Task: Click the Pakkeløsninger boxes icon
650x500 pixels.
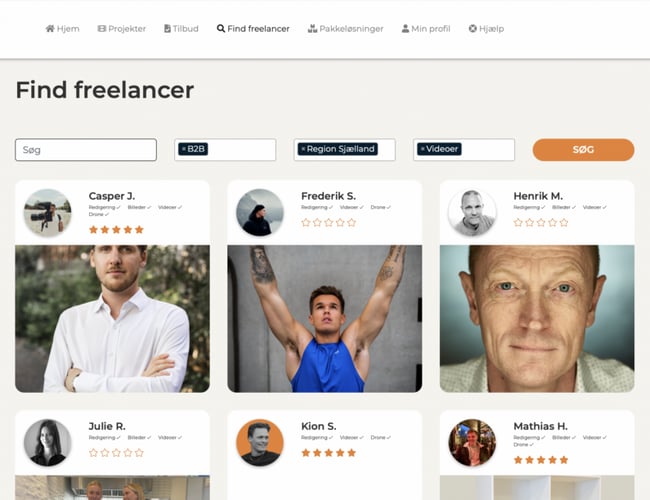Action: click(312, 29)
